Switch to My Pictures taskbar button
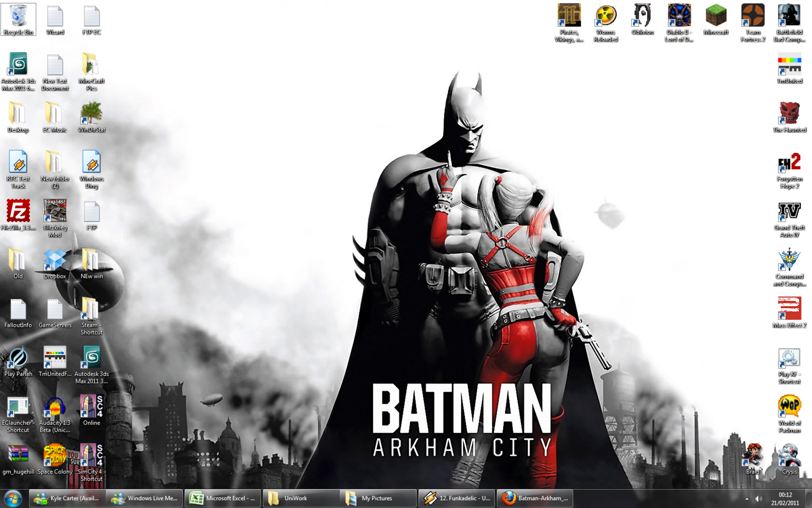 379,498
